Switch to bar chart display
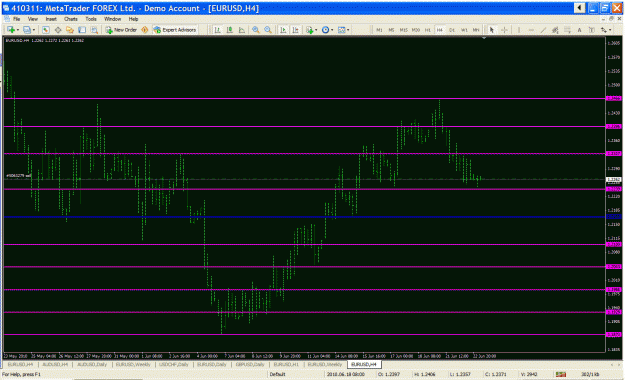Screen dimensions: 625x380 [218, 30]
